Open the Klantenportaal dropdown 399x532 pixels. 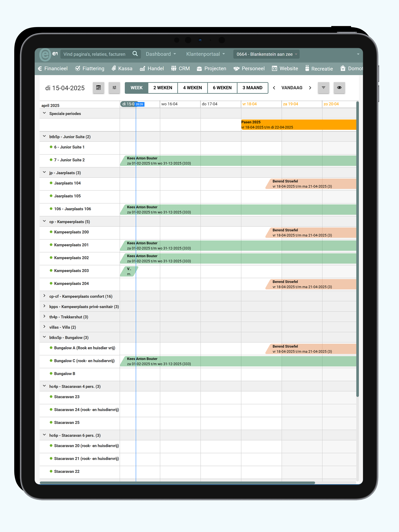click(x=206, y=54)
